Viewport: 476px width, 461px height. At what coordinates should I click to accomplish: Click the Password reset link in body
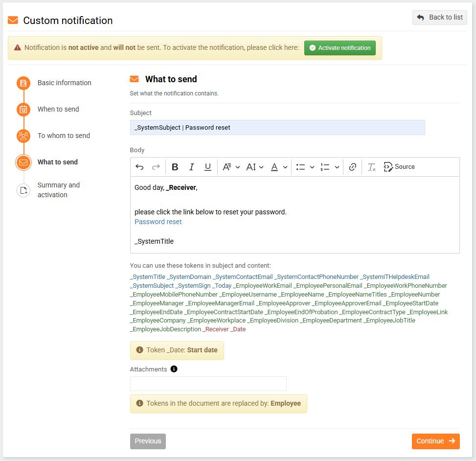(x=158, y=222)
